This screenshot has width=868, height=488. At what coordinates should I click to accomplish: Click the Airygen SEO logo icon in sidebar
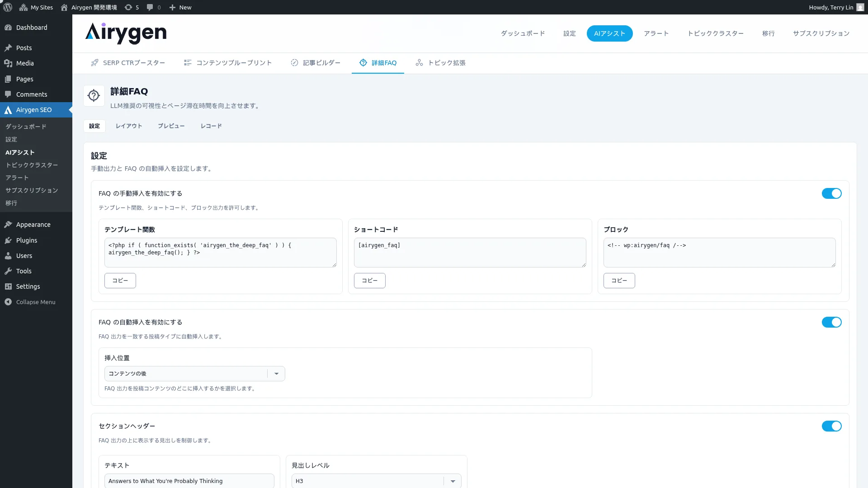[x=8, y=110]
